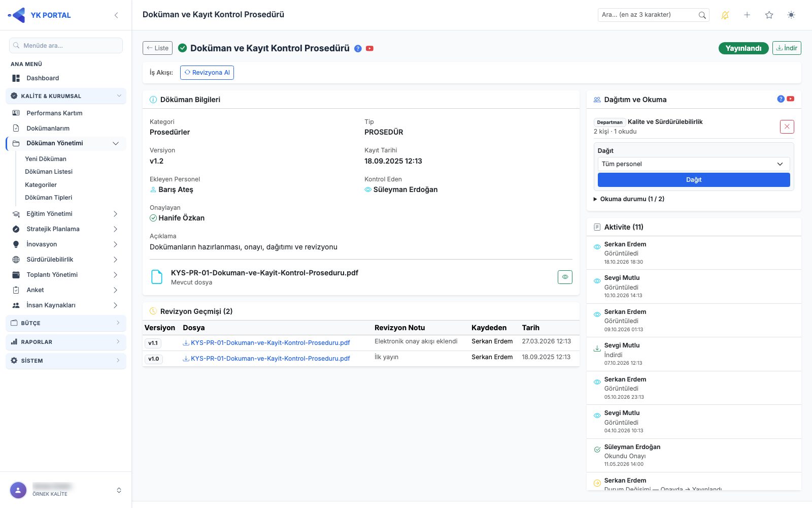812x508 pixels.
Task: Open Performans Kartım menu item
Action: 66,113
